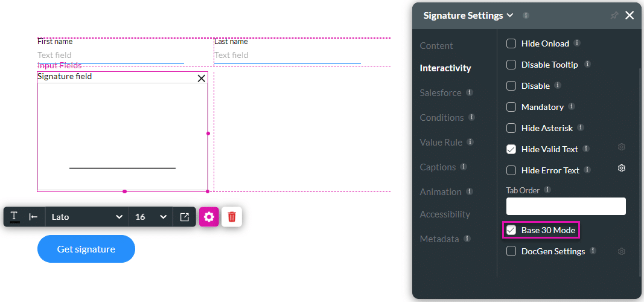Click info icon beside Disable Tooltip

[x=587, y=64]
